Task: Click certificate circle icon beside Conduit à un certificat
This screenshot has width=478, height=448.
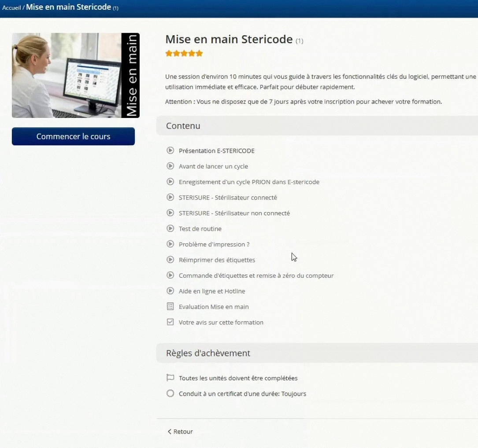Action: pos(170,393)
